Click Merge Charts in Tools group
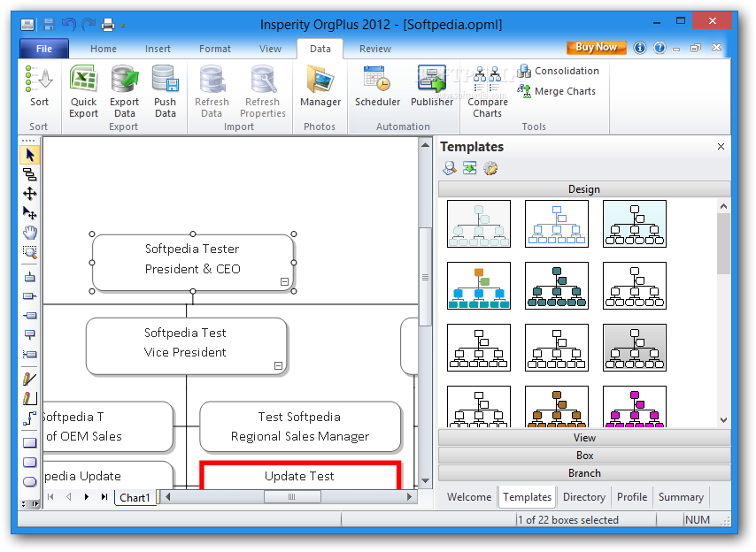The image size is (756, 552). 557,91
